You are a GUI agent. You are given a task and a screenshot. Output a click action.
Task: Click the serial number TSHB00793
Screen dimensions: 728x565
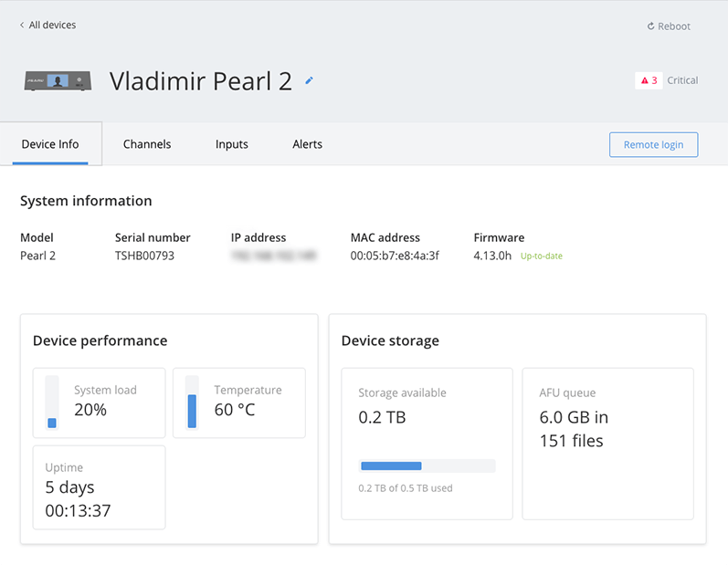pos(144,256)
